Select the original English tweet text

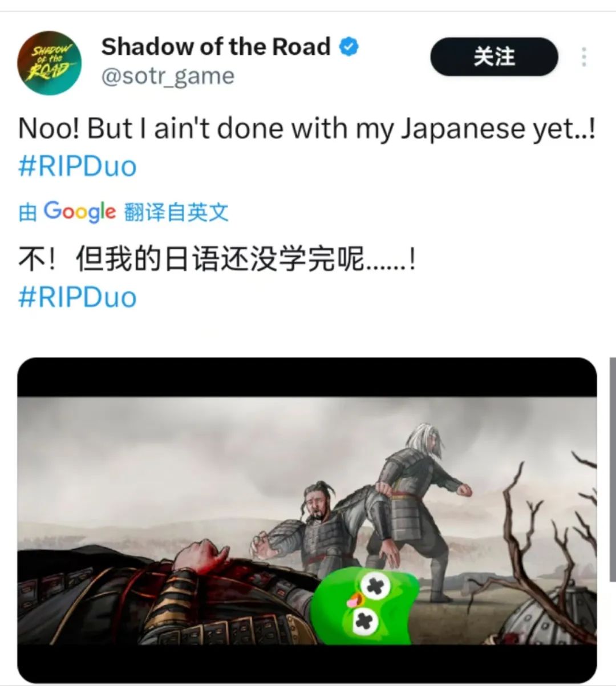click(x=307, y=129)
